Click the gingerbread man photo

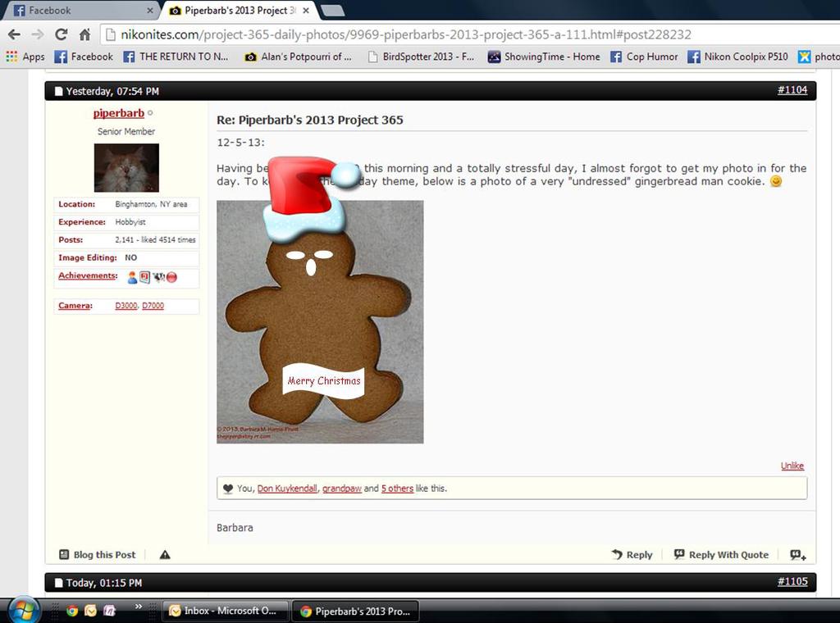tap(320, 328)
